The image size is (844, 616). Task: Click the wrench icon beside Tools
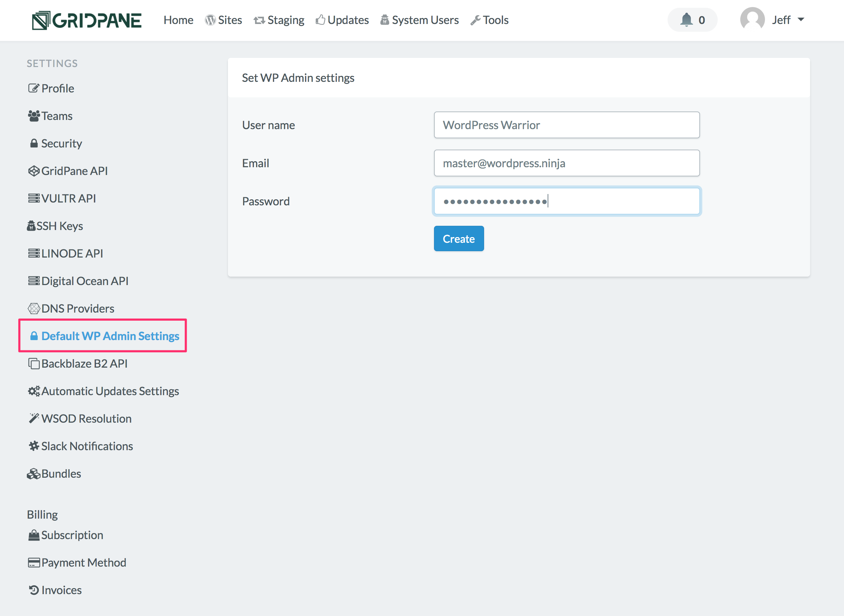coord(475,20)
